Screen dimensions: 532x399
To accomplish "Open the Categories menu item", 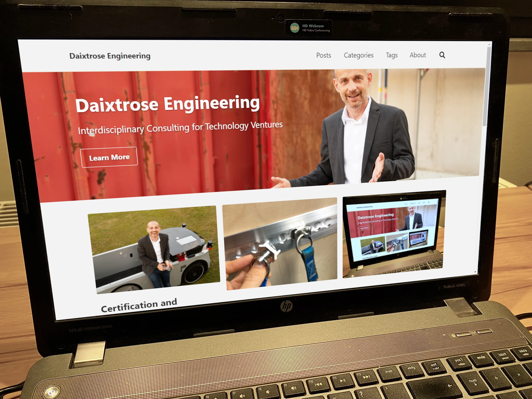I will point(358,55).
